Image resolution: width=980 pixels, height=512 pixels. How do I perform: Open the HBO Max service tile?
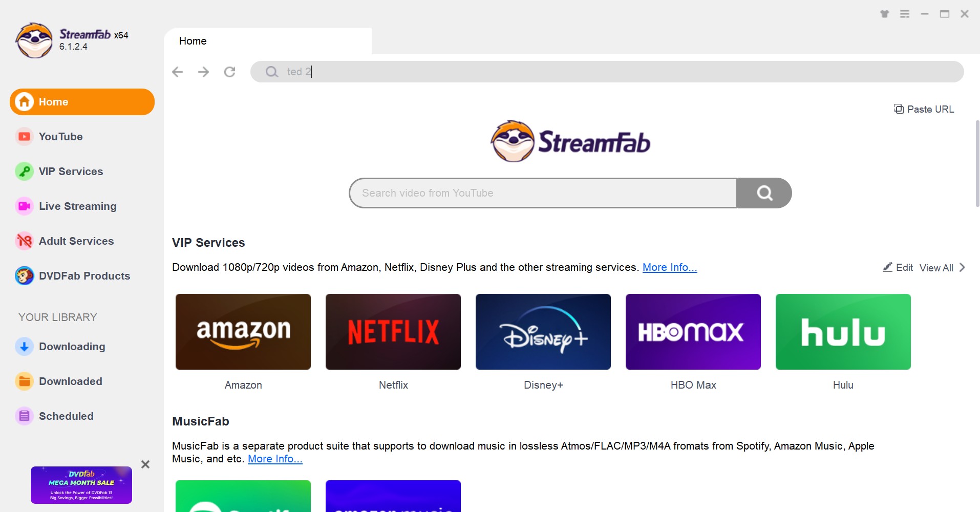[x=693, y=332]
